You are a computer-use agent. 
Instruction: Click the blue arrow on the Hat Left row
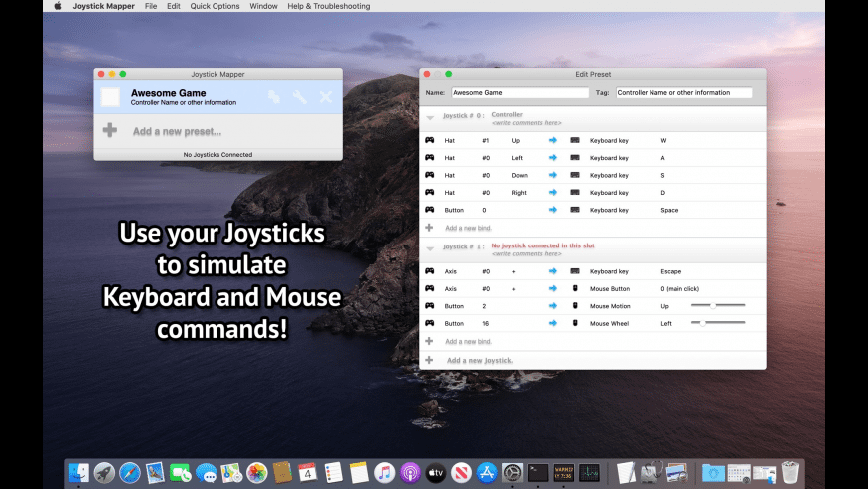tap(553, 157)
